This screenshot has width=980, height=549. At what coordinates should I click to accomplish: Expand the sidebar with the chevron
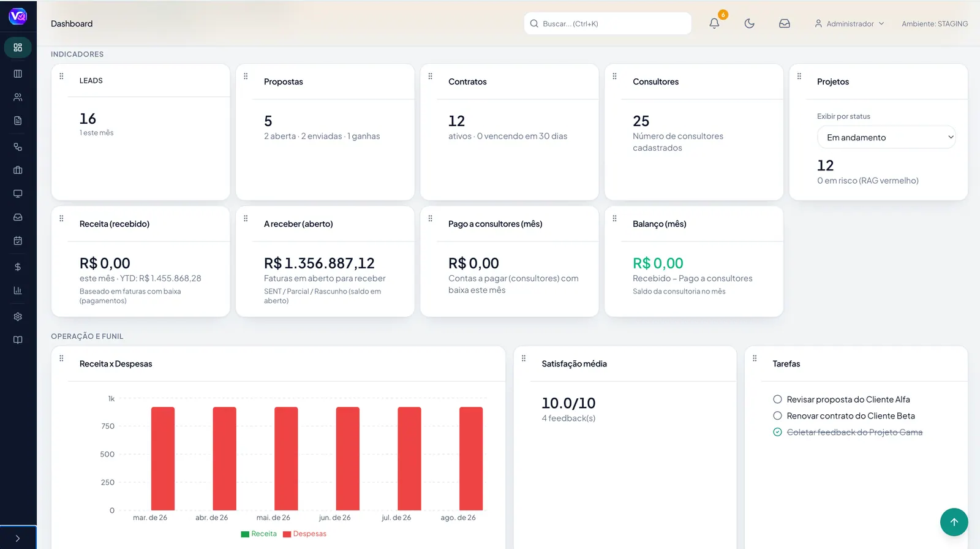click(18, 539)
